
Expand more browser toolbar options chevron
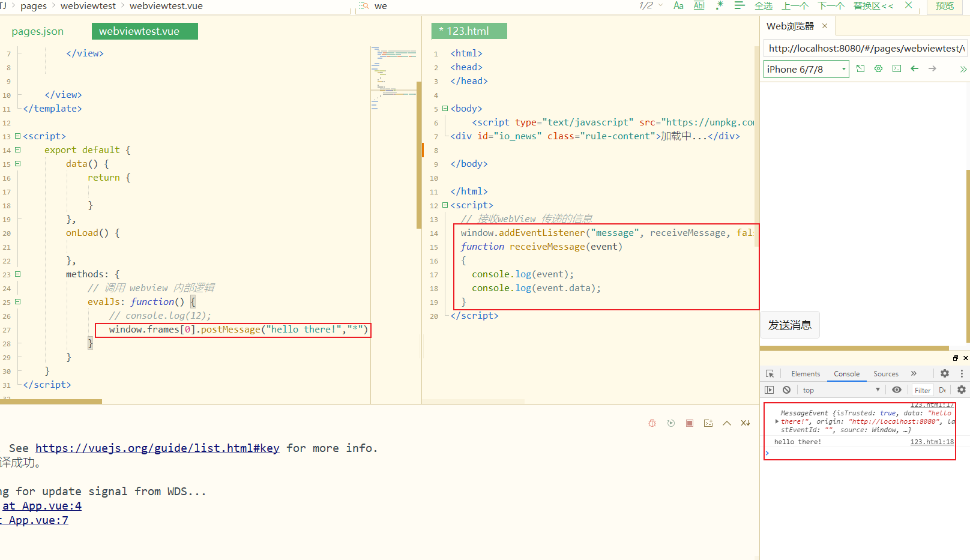pyautogui.click(x=963, y=69)
